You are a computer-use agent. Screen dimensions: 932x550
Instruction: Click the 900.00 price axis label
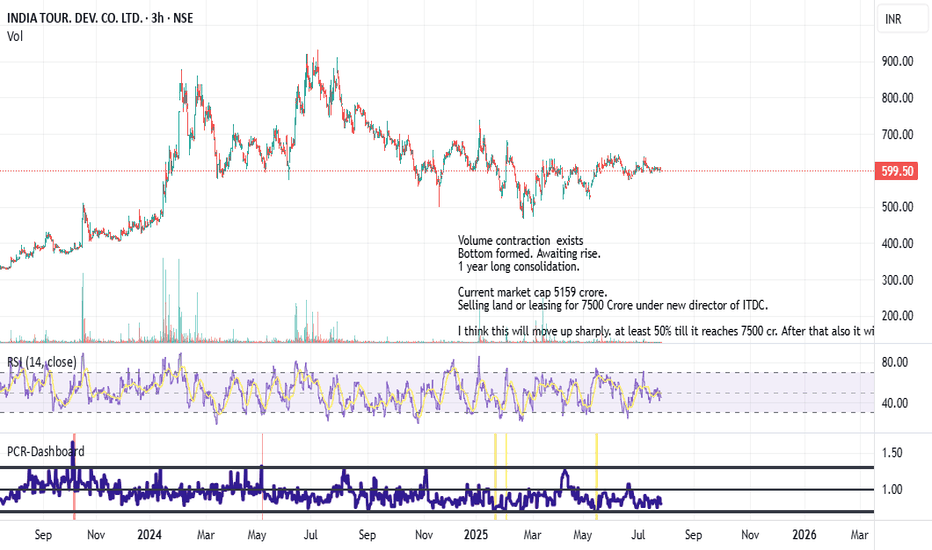[x=898, y=61]
